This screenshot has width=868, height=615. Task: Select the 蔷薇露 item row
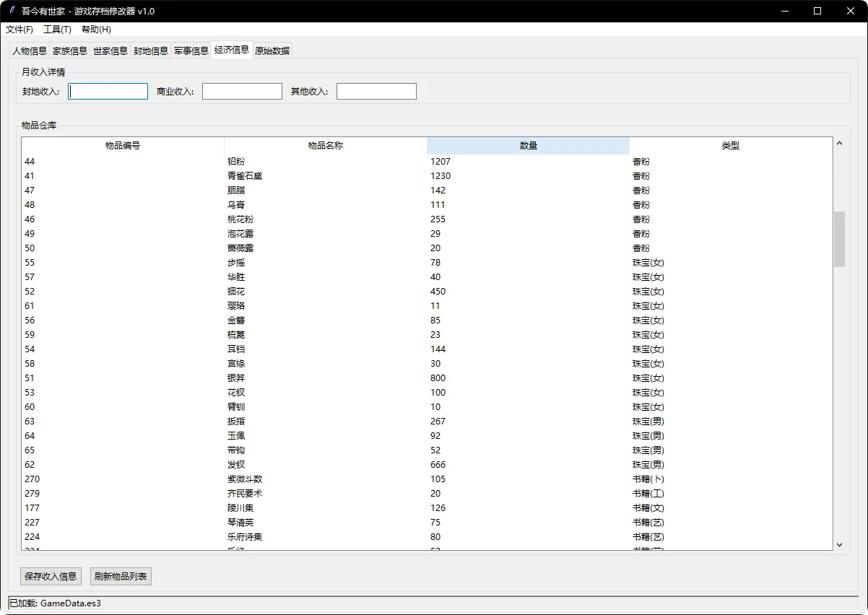[427, 248]
